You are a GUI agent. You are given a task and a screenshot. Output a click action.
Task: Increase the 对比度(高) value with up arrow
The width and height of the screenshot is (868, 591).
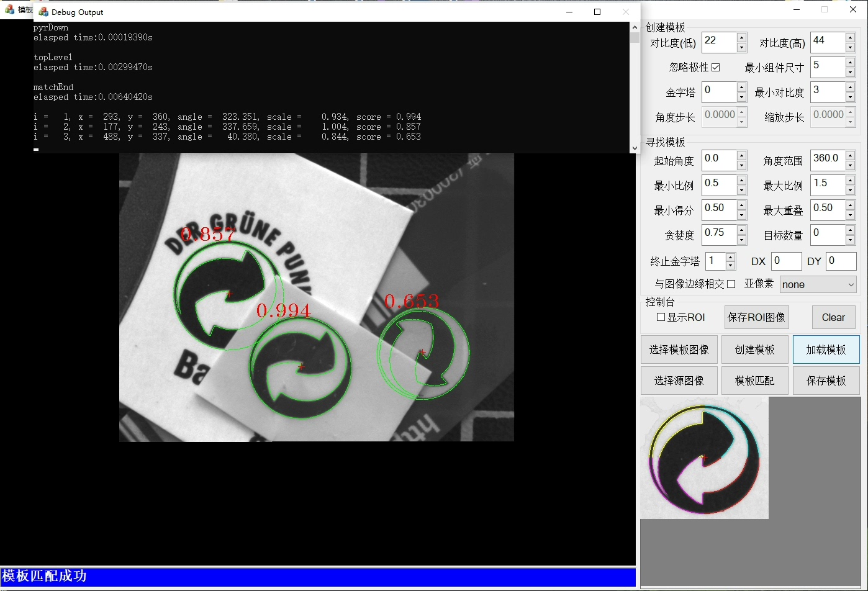pos(850,38)
